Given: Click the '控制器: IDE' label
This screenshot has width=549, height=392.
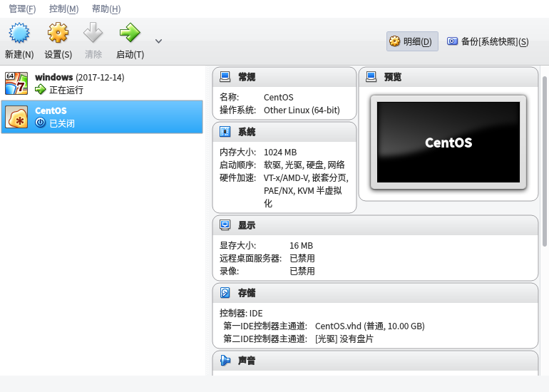Looking at the screenshot, I should point(241,314).
